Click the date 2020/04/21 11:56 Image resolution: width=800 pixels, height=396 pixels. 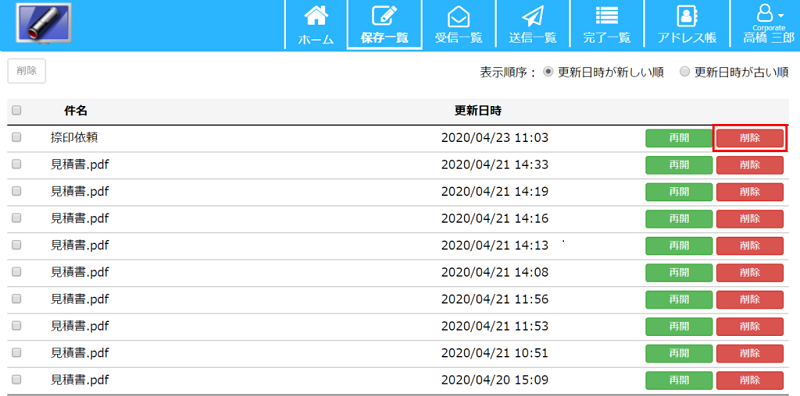(x=495, y=299)
